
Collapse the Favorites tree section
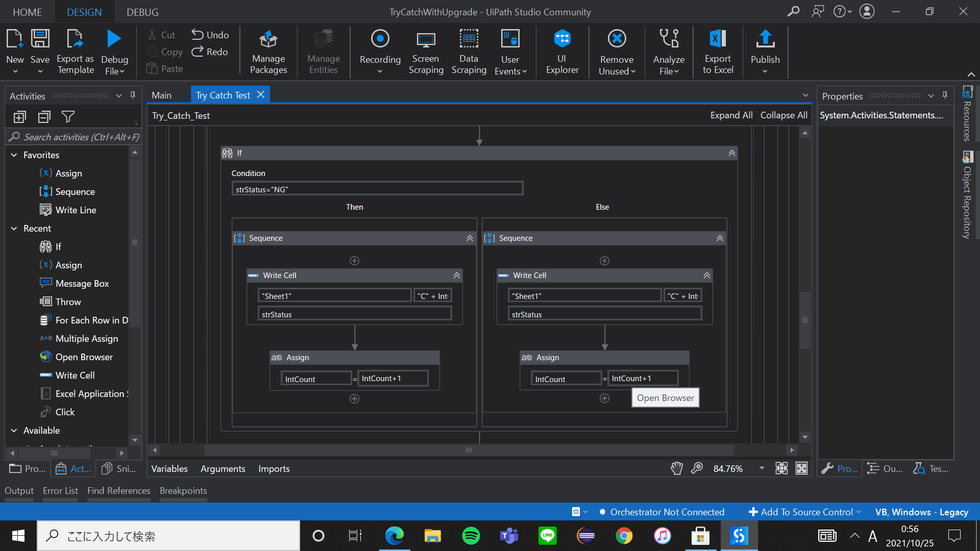point(14,155)
